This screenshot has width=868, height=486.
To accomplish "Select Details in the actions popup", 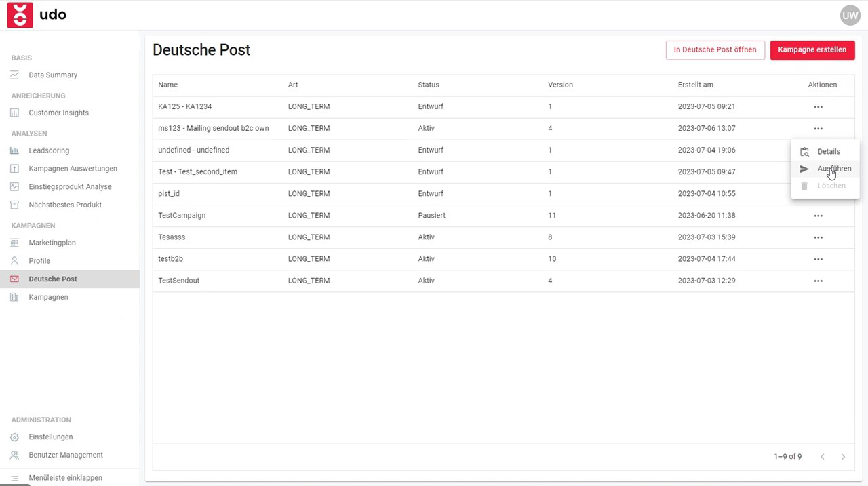I will [x=825, y=152].
